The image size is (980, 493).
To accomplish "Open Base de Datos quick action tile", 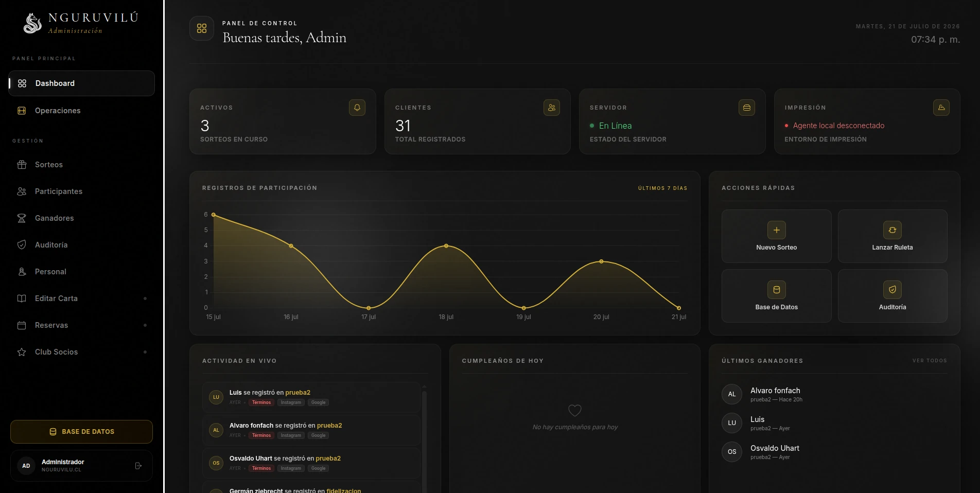I will point(776,296).
